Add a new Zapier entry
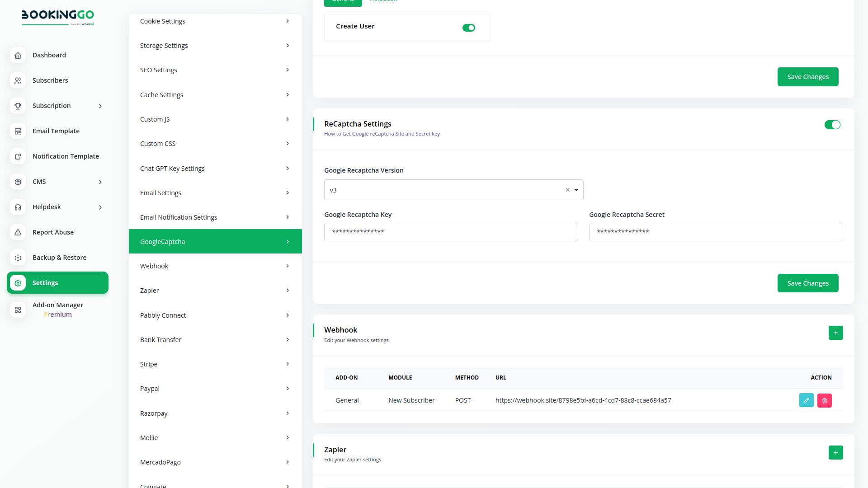This screenshot has width=868, height=488. tap(835, 452)
